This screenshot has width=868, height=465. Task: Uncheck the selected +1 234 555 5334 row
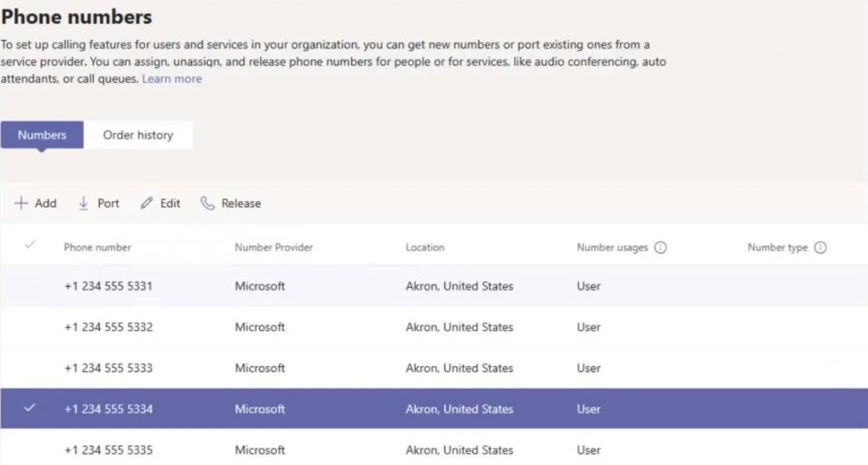pyautogui.click(x=29, y=408)
